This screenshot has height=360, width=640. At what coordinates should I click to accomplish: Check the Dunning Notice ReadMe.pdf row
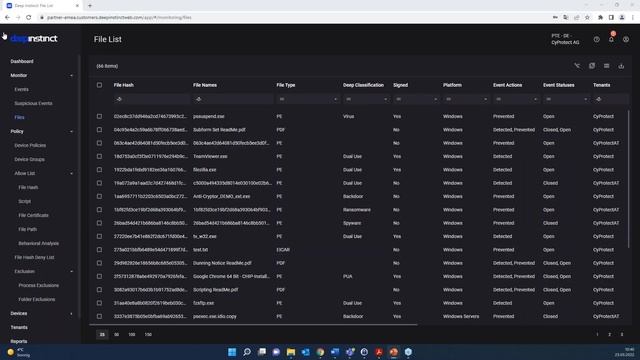point(99,263)
